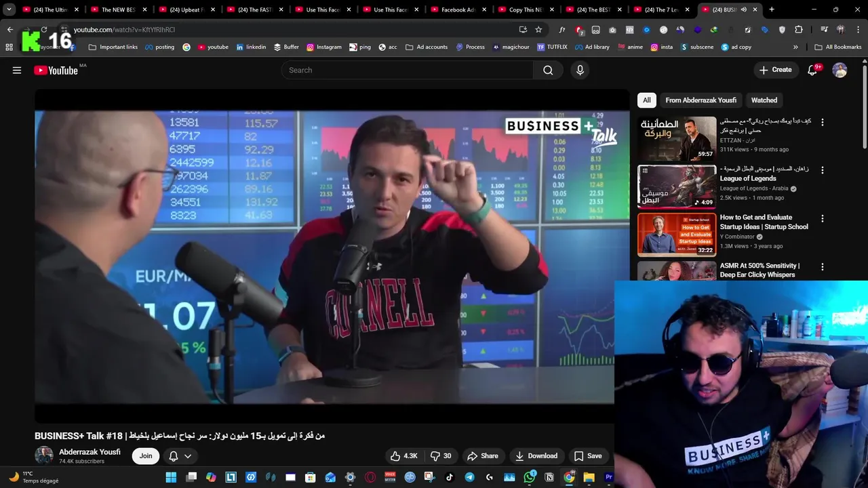868x488 pixels.
Task: Select the From Abderrazak Yousfi chip
Action: pyautogui.click(x=701, y=100)
